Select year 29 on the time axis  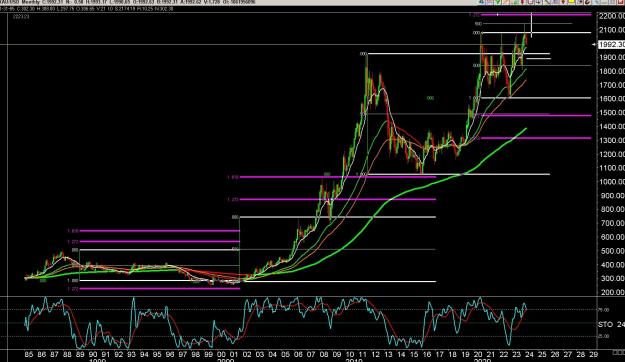[594, 354]
